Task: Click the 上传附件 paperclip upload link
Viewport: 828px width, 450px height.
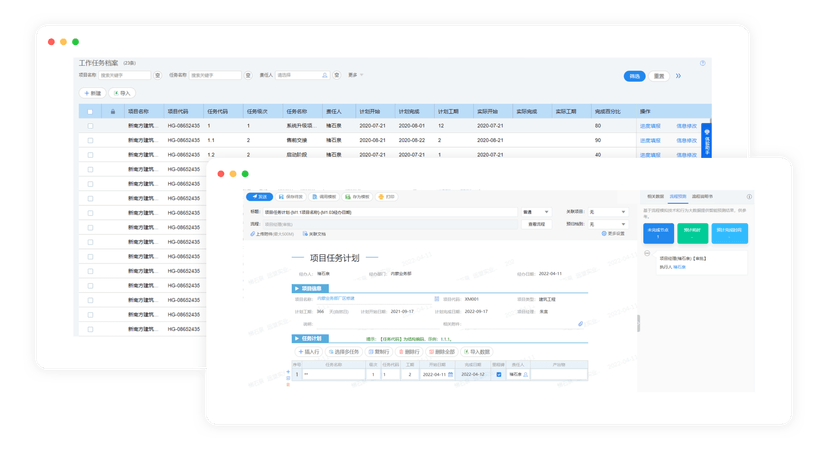Action: (x=271, y=233)
